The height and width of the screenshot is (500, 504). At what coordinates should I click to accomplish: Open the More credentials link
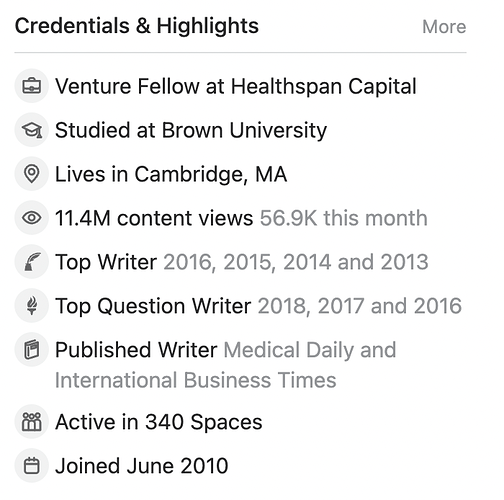(444, 27)
